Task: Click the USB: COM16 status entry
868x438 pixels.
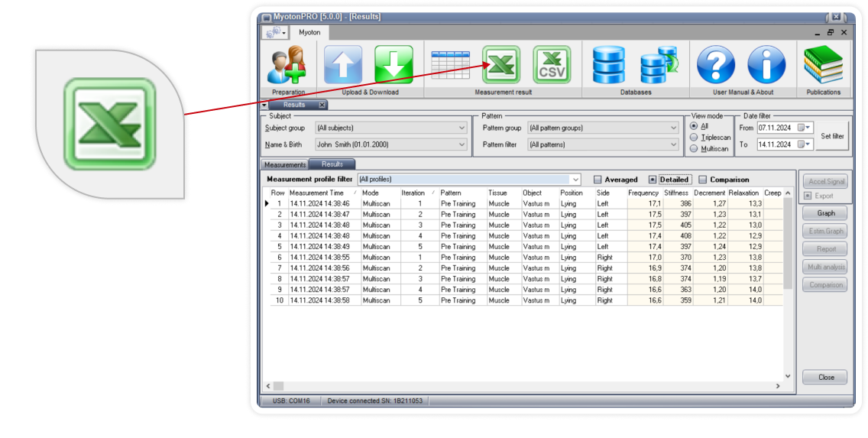Action: click(291, 401)
